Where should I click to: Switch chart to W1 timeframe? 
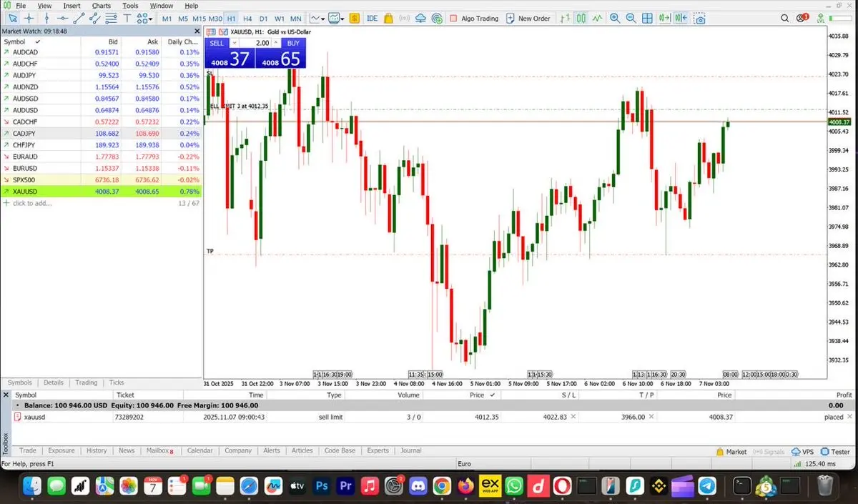(279, 18)
